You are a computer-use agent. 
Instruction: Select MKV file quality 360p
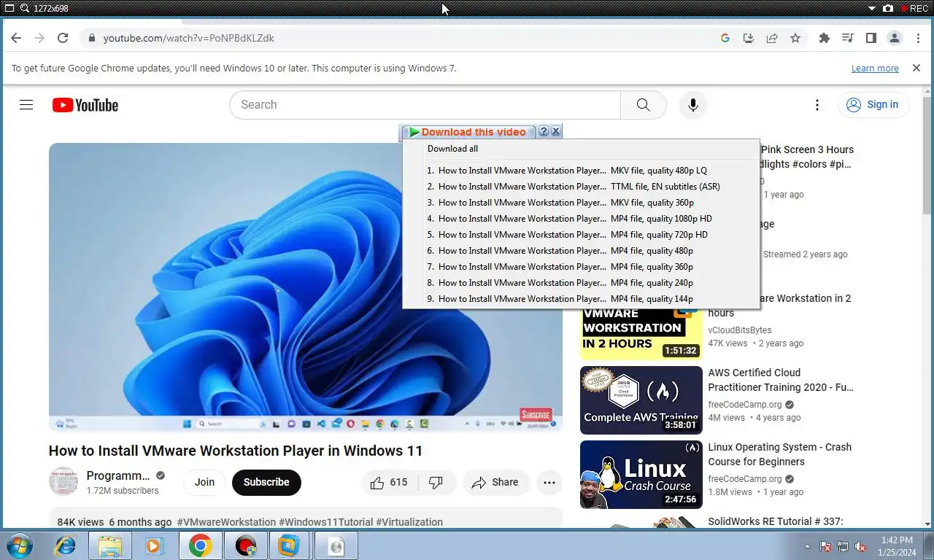[x=581, y=203]
